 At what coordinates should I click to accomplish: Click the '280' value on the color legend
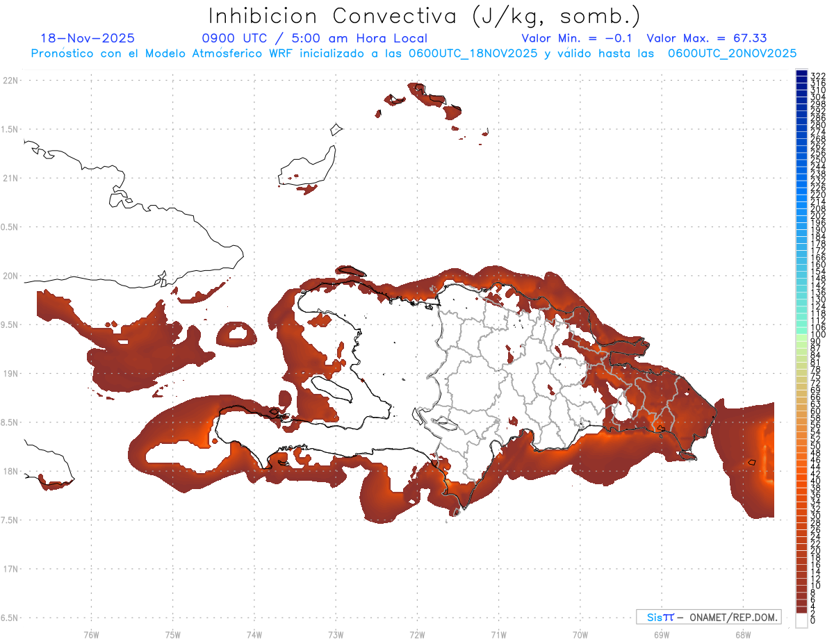[818, 125]
